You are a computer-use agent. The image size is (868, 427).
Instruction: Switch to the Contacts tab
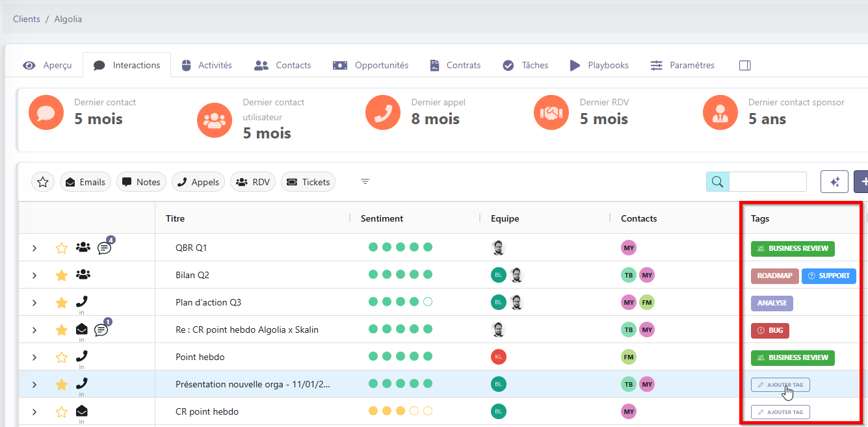click(283, 66)
